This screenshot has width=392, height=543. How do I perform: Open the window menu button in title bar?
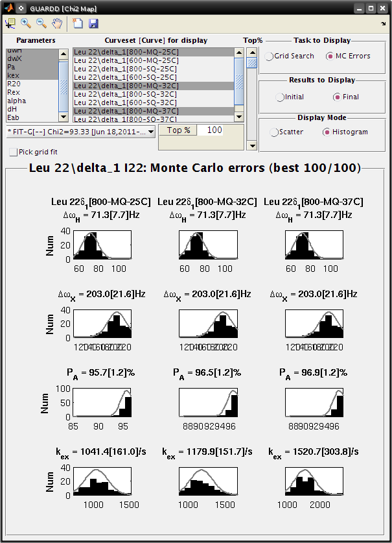click(21, 8)
